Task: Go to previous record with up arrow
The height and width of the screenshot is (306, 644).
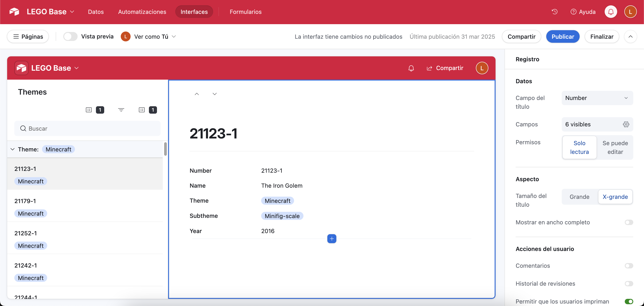Action: coord(197,94)
